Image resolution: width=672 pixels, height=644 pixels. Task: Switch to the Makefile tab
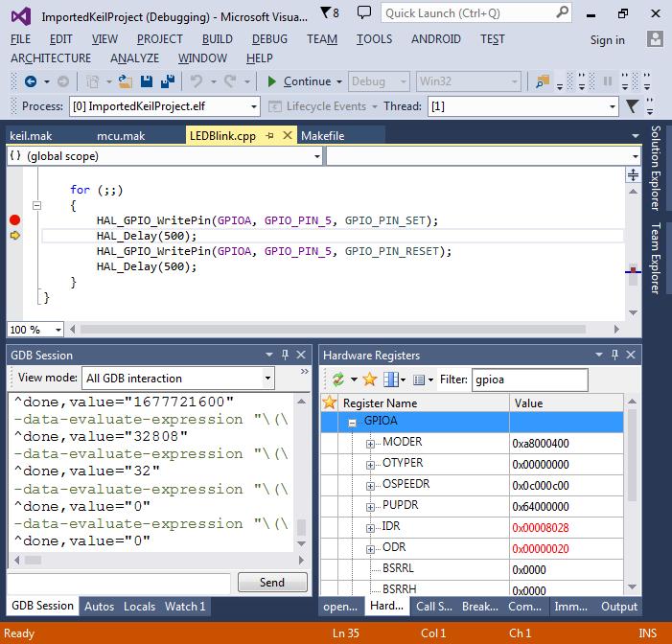(x=322, y=136)
